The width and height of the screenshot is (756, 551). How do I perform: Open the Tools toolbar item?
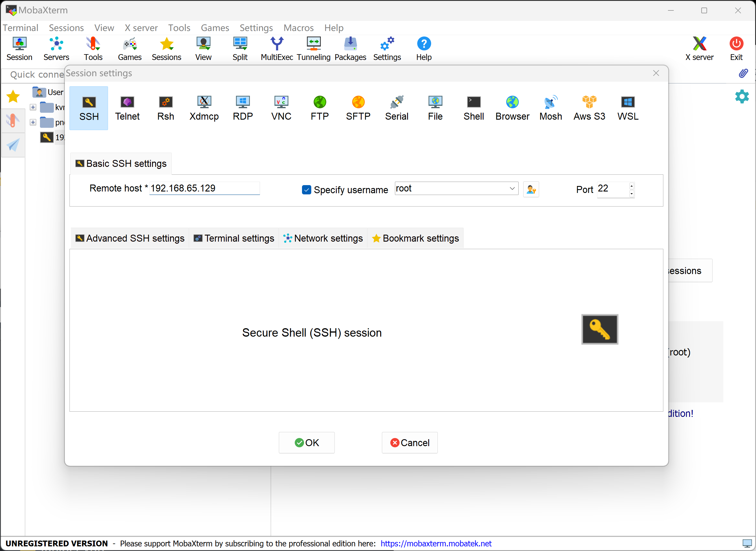[x=93, y=49]
